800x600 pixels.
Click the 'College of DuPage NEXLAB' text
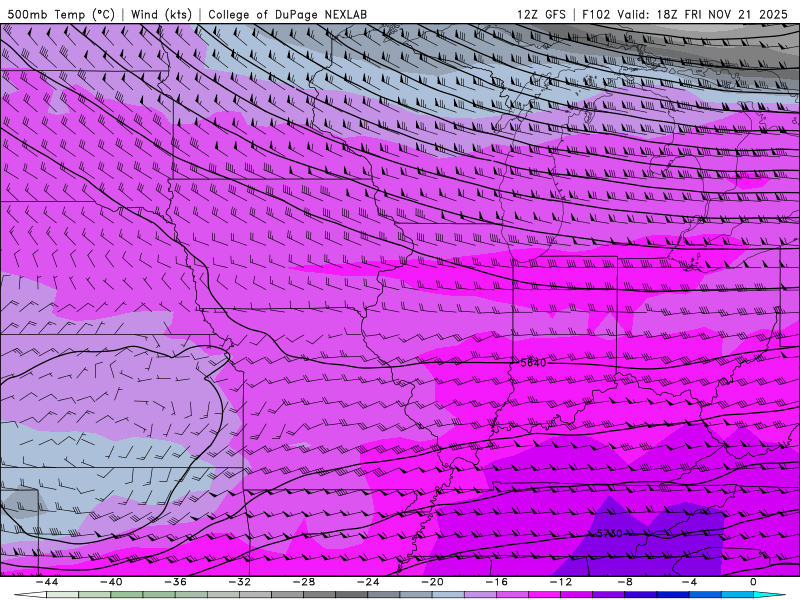pos(287,14)
